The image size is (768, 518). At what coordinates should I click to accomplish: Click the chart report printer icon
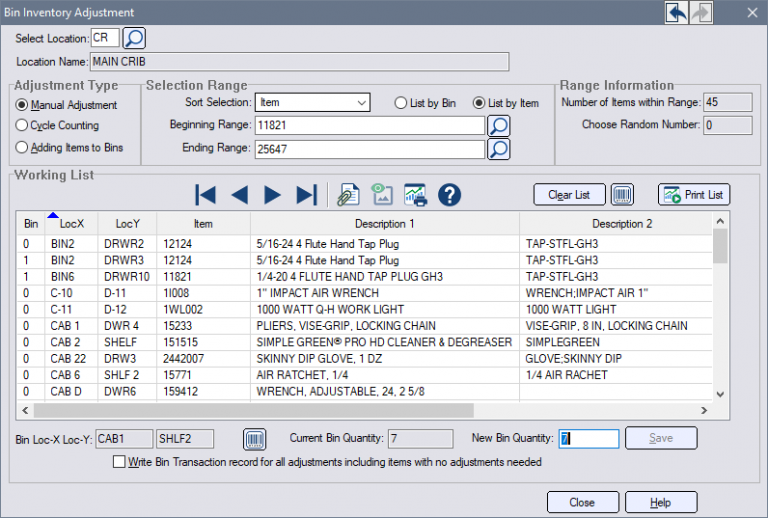coord(415,195)
